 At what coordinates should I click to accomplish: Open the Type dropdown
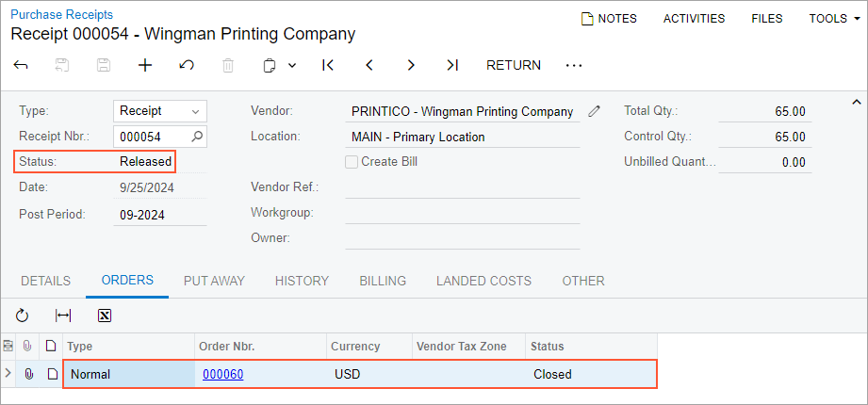pyautogui.click(x=195, y=111)
